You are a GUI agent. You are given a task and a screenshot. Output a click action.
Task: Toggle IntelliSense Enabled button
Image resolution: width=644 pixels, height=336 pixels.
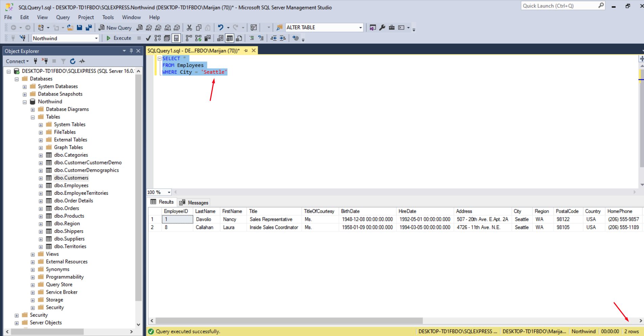176,38
